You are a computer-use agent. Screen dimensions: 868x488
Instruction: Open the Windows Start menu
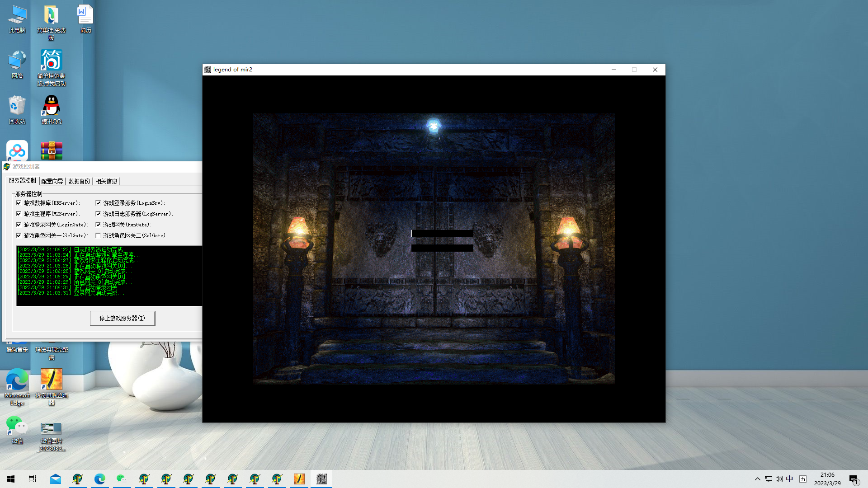tap(11, 479)
